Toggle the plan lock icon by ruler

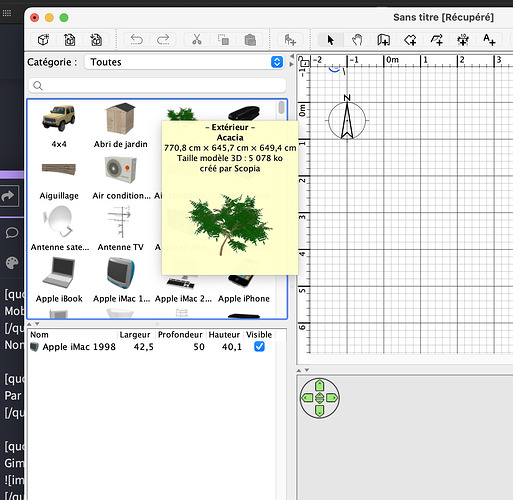point(304,62)
